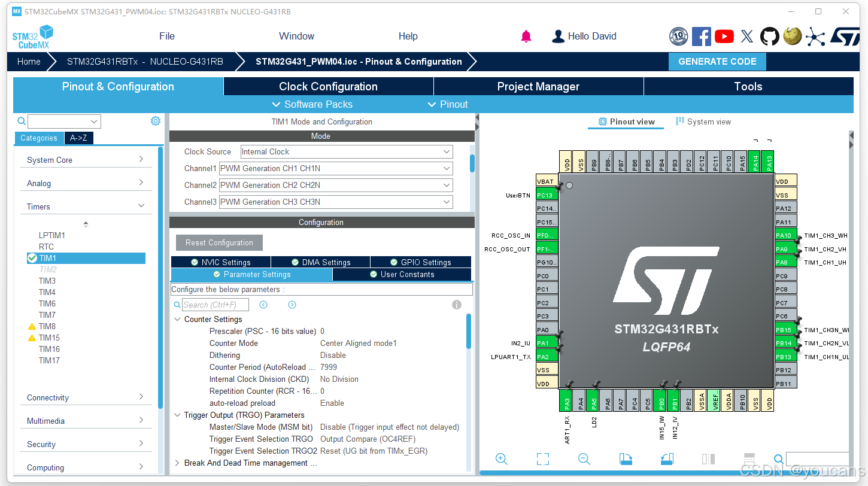868x486 pixels.
Task: Click the wiki globe icon
Action: (793, 37)
